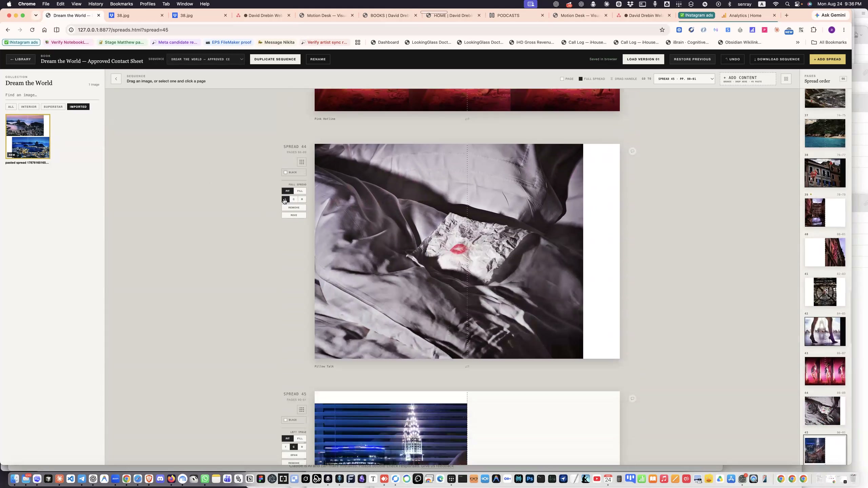Screen dimensions: 868x488
Task: Open Finder from the Dock
Action: (x=15, y=479)
